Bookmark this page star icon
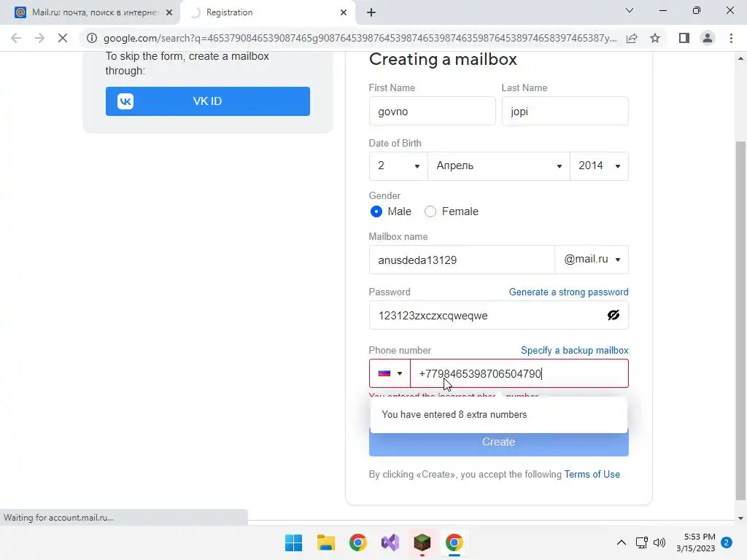The height and width of the screenshot is (560, 747). [655, 38]
